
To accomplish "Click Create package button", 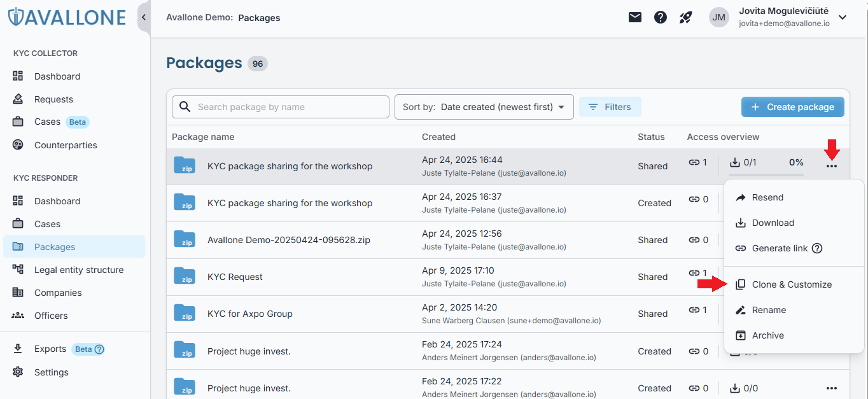I will coord(793,107).
